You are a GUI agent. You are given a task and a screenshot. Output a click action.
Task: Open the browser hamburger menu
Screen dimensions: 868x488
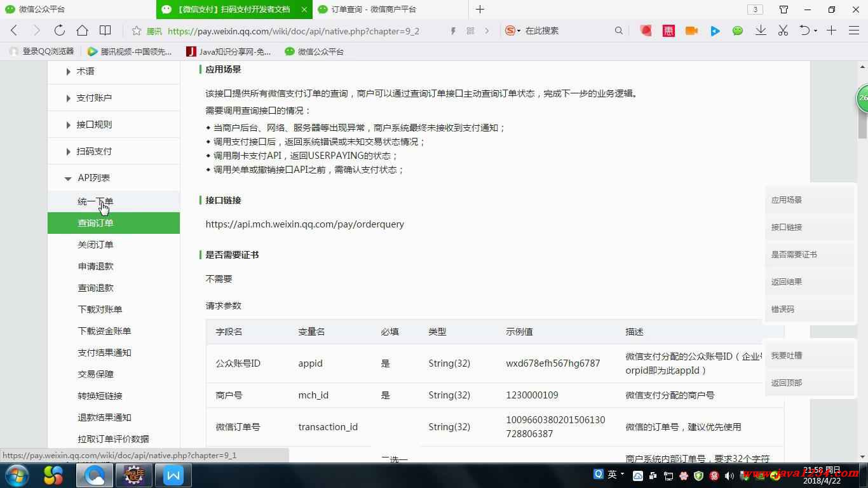[853, 30]
